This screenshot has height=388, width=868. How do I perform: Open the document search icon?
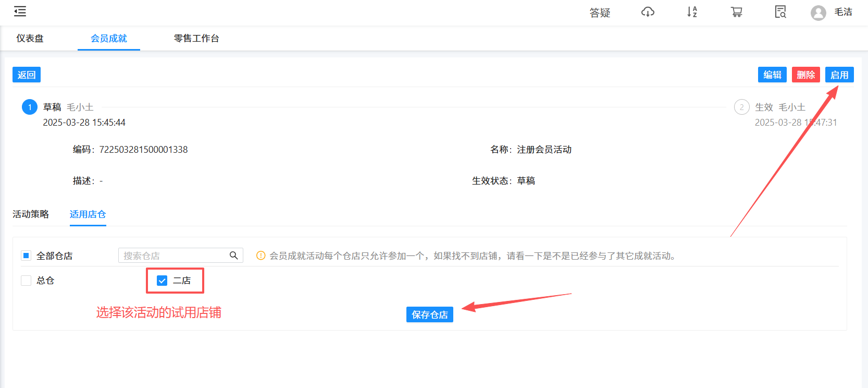(780, 12)
